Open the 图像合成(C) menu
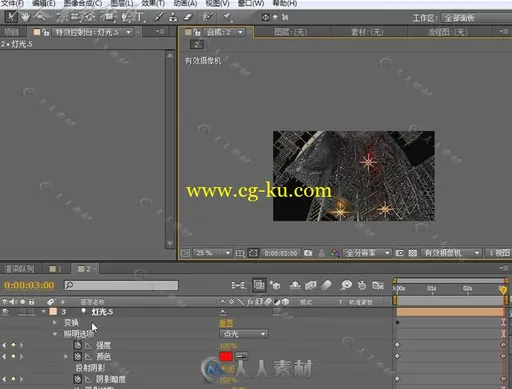The height and width of the screenshot is (389, 512). pos(83,4)
